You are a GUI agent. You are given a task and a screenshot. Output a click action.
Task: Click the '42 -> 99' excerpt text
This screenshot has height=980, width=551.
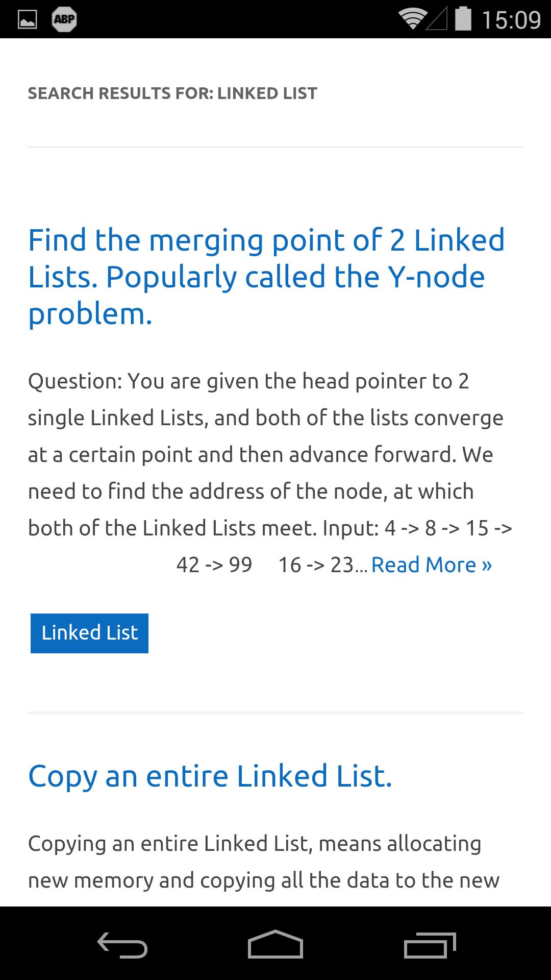[214, 565]
